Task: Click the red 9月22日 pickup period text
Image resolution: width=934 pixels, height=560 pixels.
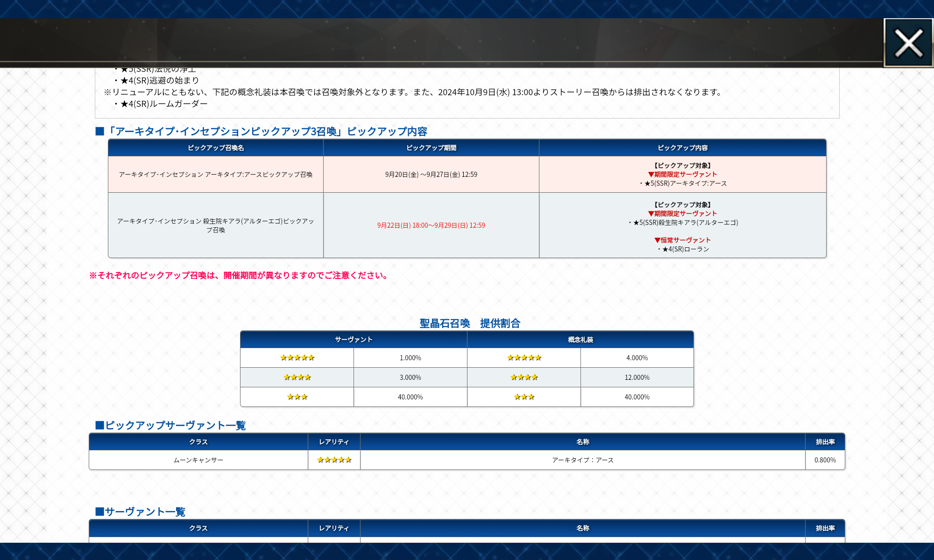Action: click(x=431, y=225)
